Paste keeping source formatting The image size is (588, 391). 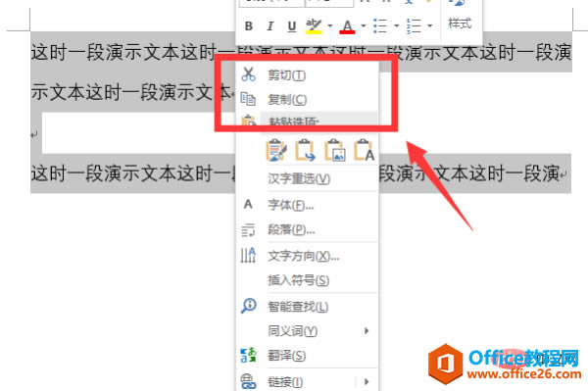point(276,150)
